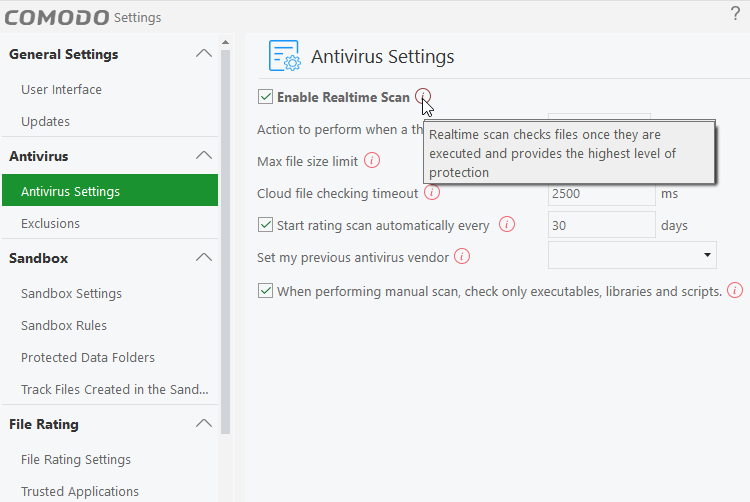Click the Antivirus section heading
This screenshot has width=750, height=502.
(39, 156)
